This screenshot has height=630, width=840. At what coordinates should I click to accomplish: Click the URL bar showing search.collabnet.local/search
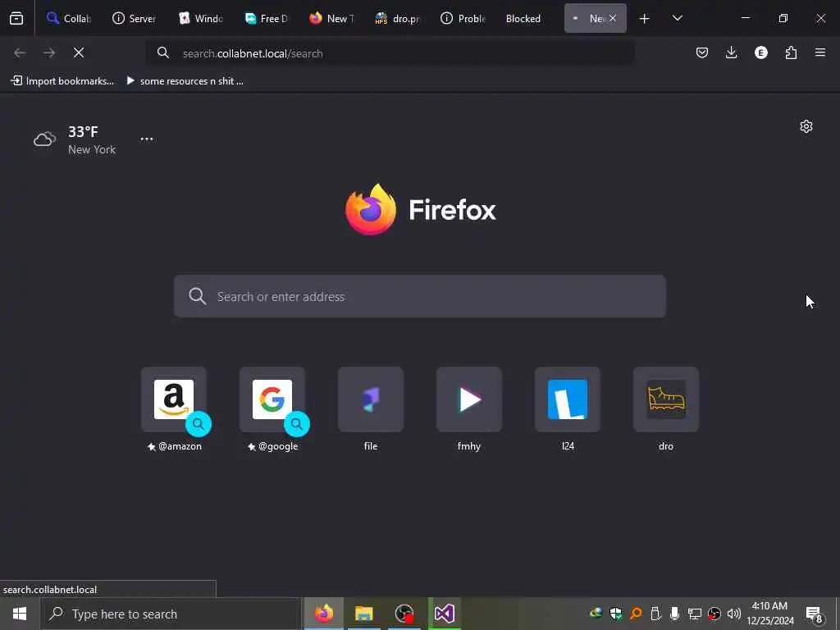(x=390, y=53)
